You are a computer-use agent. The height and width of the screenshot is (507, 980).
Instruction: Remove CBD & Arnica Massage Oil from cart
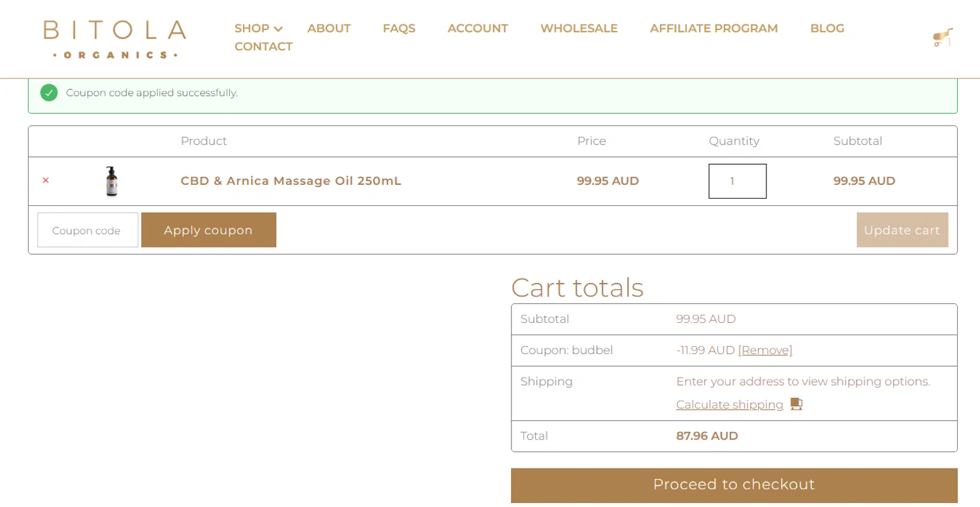pos(46,180)
